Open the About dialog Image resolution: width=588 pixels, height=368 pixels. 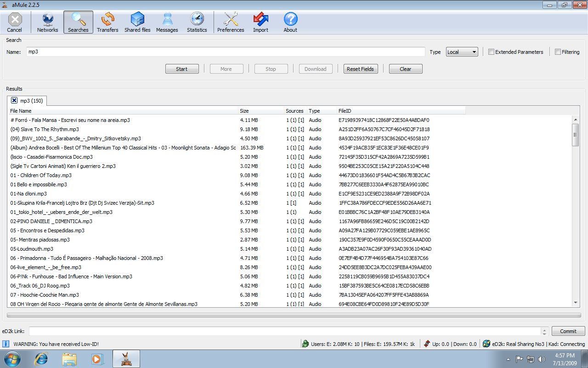[x=290, y=22]
